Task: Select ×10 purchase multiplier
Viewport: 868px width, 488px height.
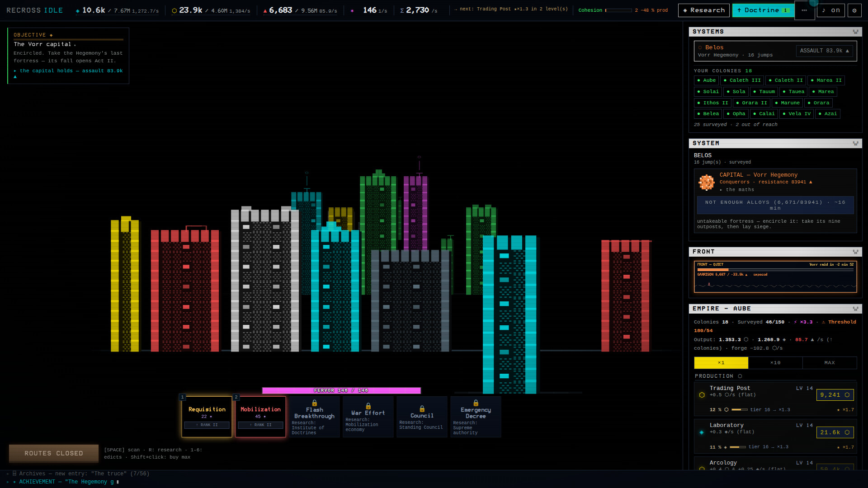Action: (775, 363)
